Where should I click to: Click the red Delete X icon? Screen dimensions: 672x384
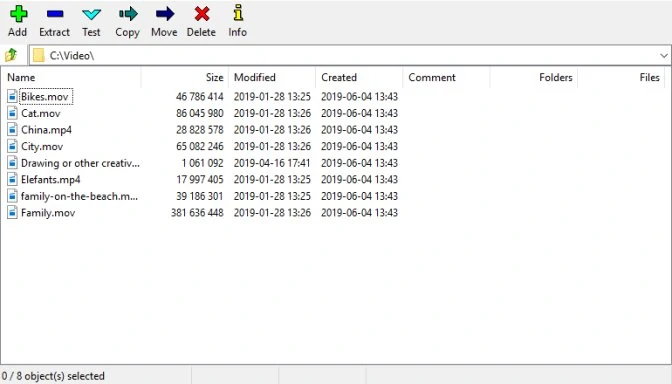point(202,14)
